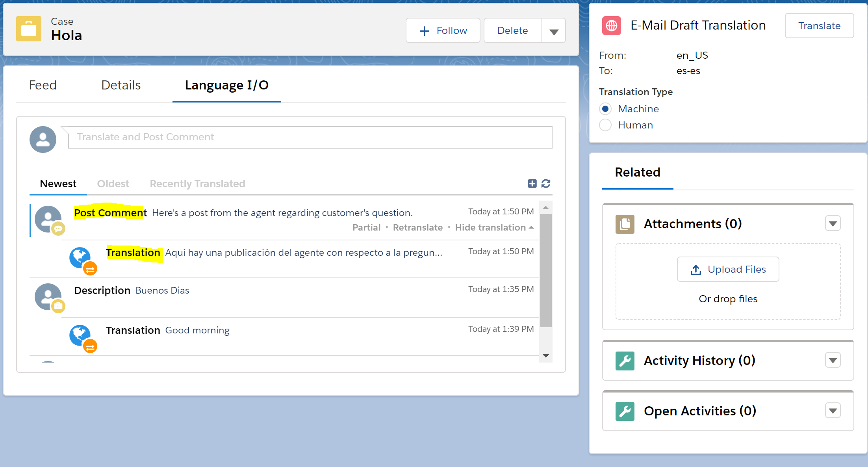Click the plus expand icon above feed
The height and width of the screenshot is (467, 868).
coord(532,183)
